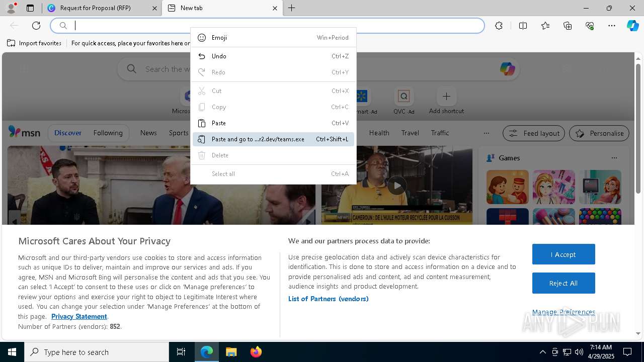This screenshot has width=644, height=362.
Task: Open Manage Preferences link
Action: click(563, 312)
